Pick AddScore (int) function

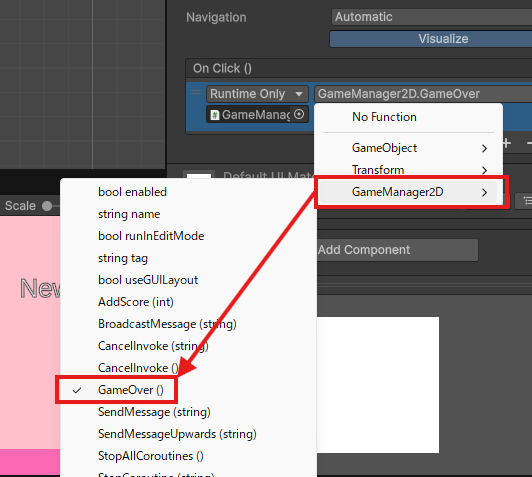tap(188, 302)
